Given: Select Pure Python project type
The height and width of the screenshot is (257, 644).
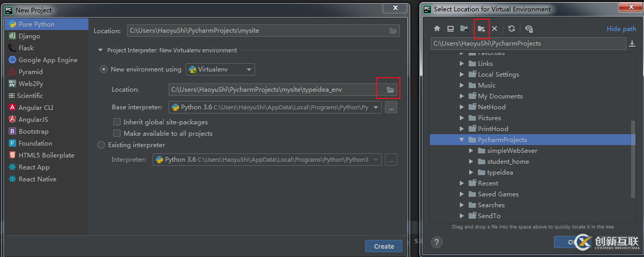Looking at the screenshot, I should point(47,24).
